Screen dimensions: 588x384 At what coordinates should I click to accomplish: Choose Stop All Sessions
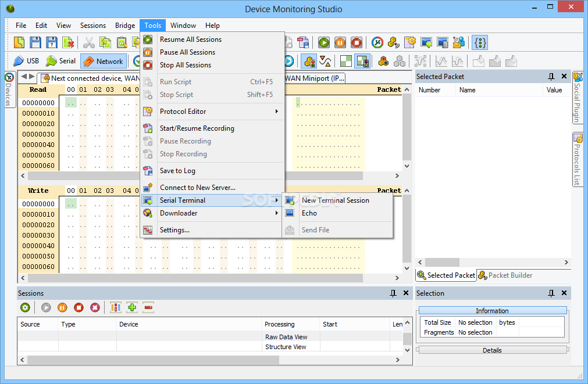[212, 65]
